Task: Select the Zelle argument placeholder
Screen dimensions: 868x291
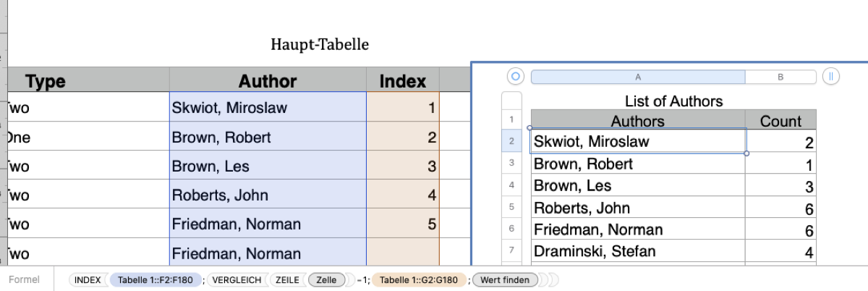Action: click(x=326, y=279)
